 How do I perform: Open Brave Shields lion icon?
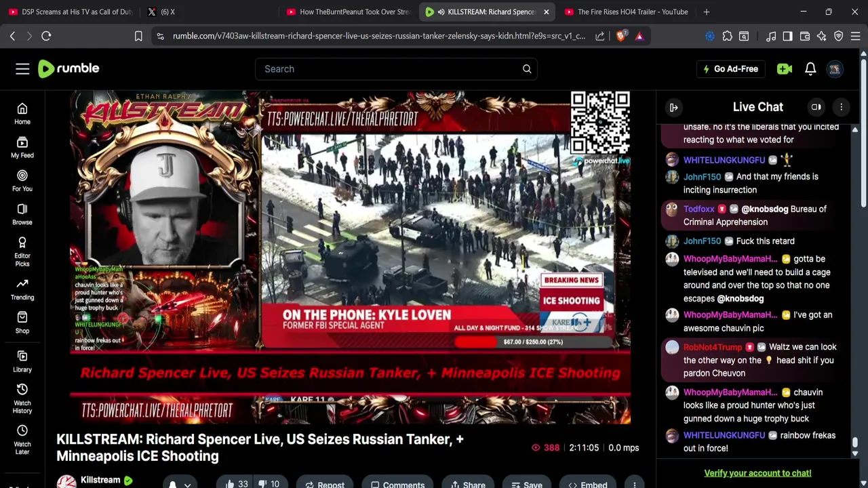(x=620, y=36)
